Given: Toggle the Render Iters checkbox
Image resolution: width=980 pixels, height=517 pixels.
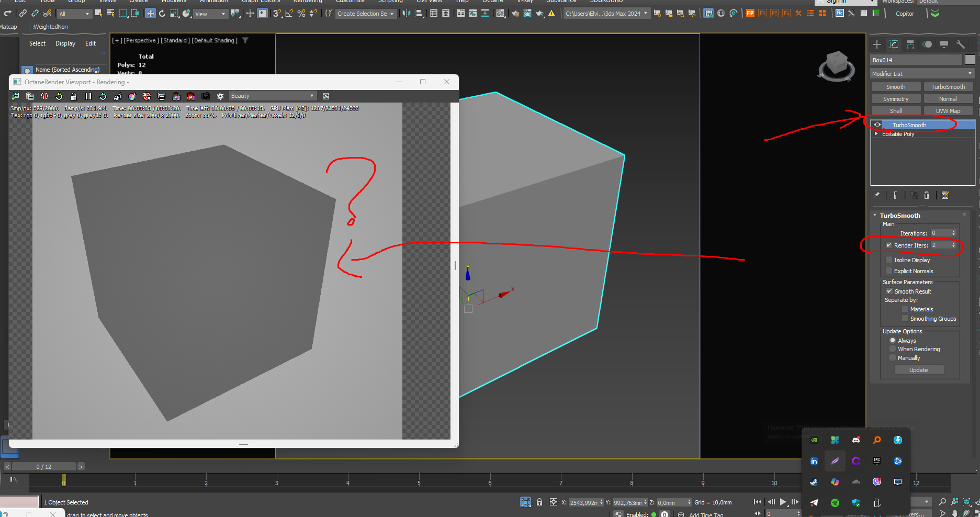Looking at the screenshot, I should coord(889,245).
